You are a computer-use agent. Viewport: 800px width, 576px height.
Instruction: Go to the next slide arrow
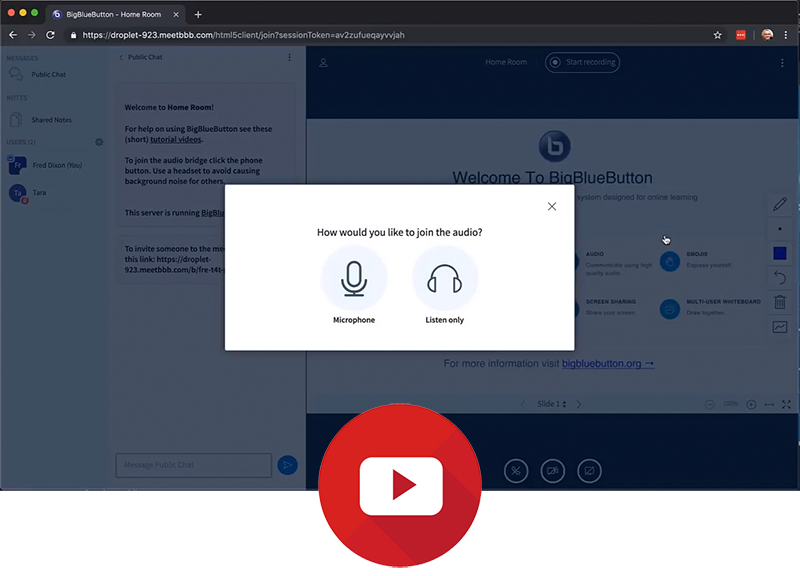tap(579, 404)
